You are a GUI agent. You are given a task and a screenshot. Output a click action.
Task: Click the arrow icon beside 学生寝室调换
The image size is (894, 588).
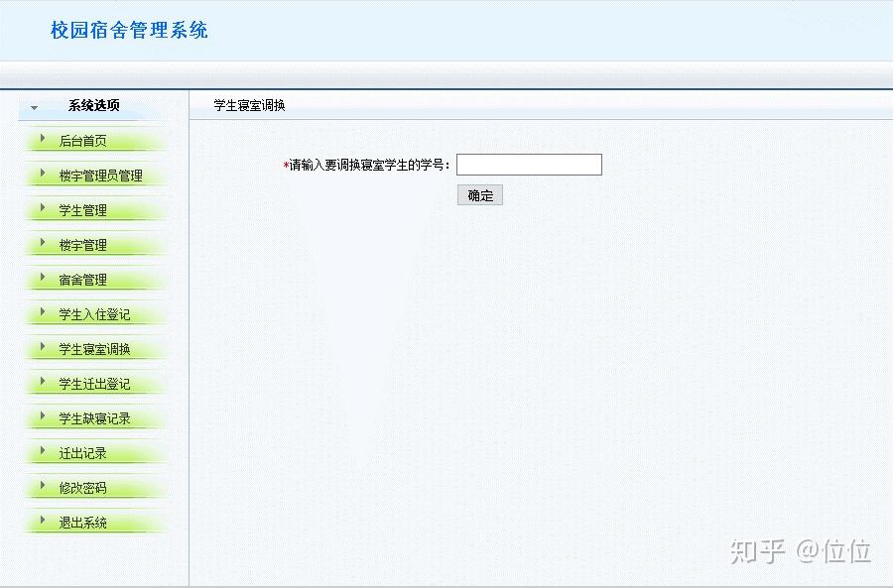42,348
